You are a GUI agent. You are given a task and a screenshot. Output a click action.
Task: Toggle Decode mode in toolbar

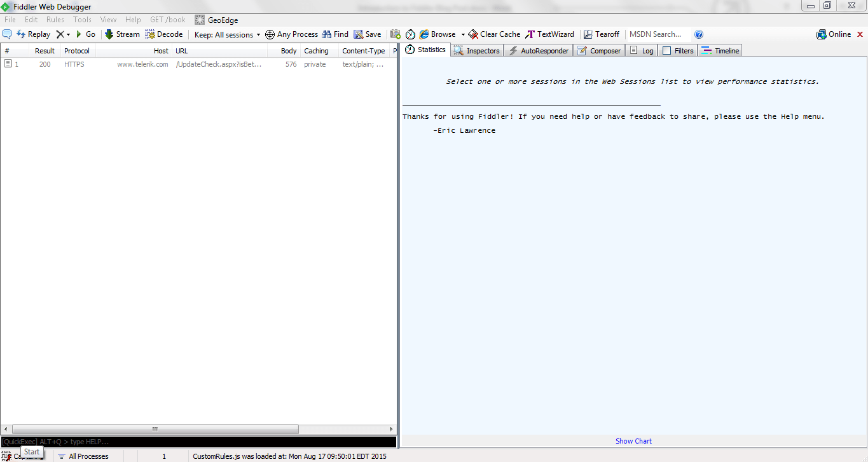(x=164, y=34)
